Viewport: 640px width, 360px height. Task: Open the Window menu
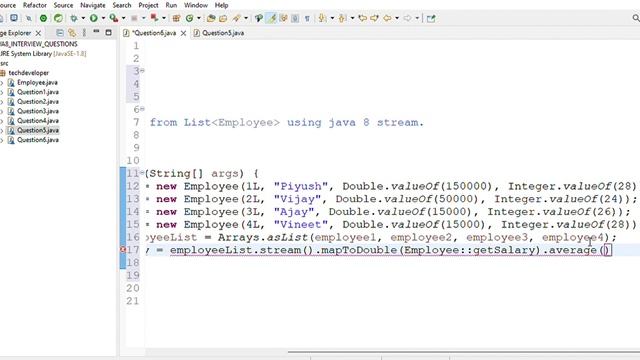tap(196, 5)
